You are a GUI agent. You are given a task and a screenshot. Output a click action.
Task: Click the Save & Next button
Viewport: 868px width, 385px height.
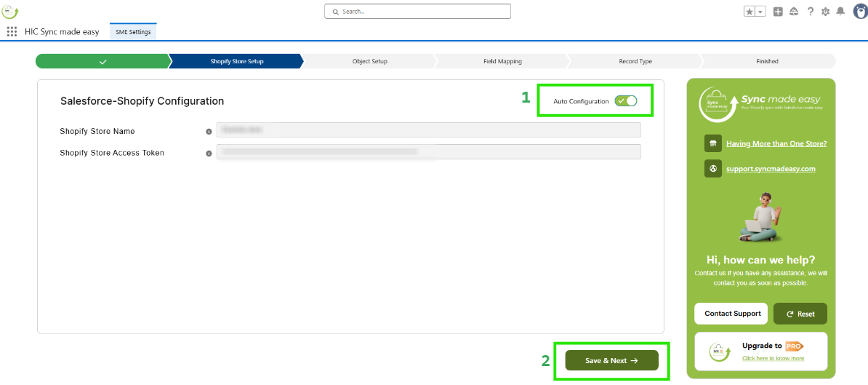611,361
